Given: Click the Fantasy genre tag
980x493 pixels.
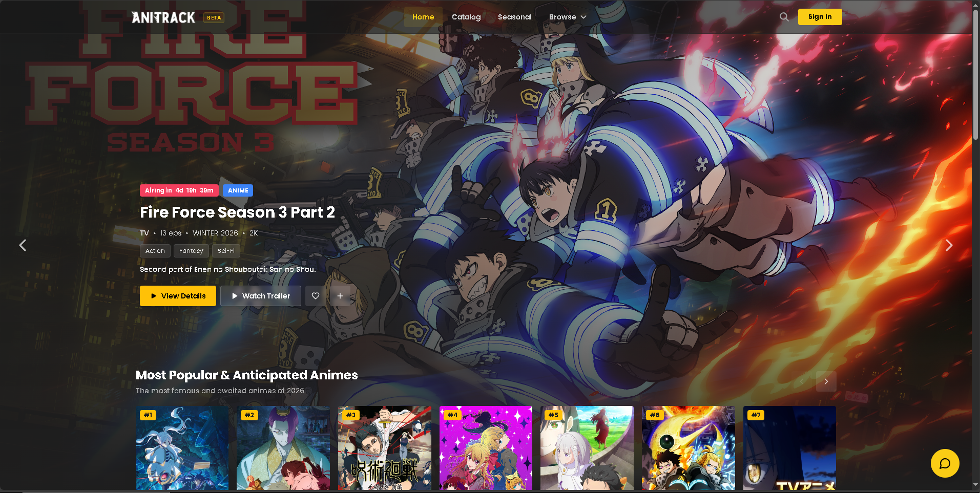Looking at the screenshot, I should click(x=191, y=250).
